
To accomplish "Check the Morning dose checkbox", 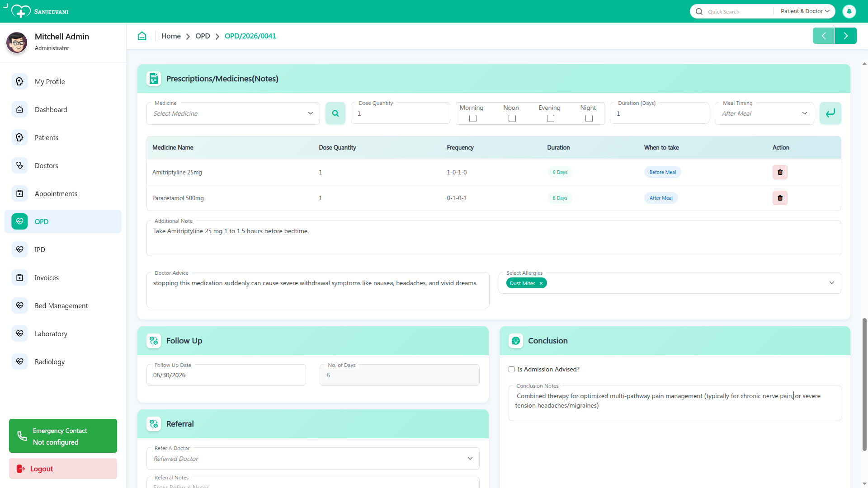I will 473,118.
